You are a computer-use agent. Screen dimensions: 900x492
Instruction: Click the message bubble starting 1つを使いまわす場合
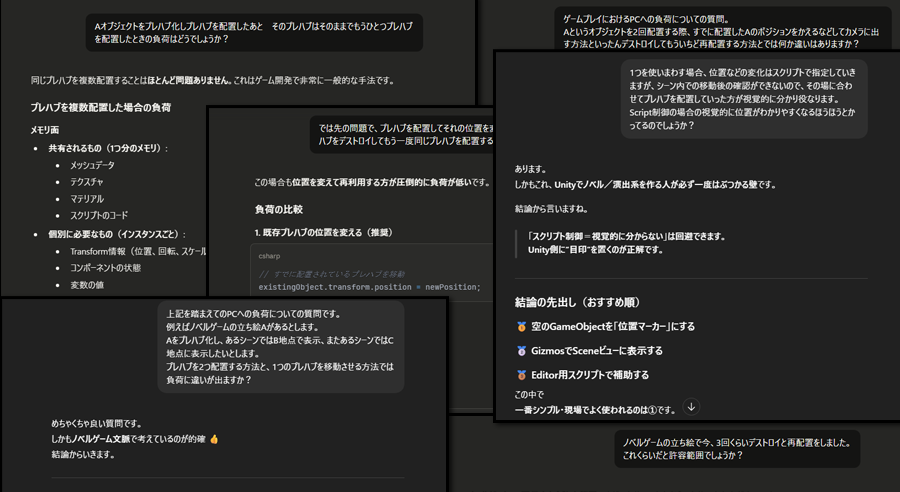coord(742,99)
